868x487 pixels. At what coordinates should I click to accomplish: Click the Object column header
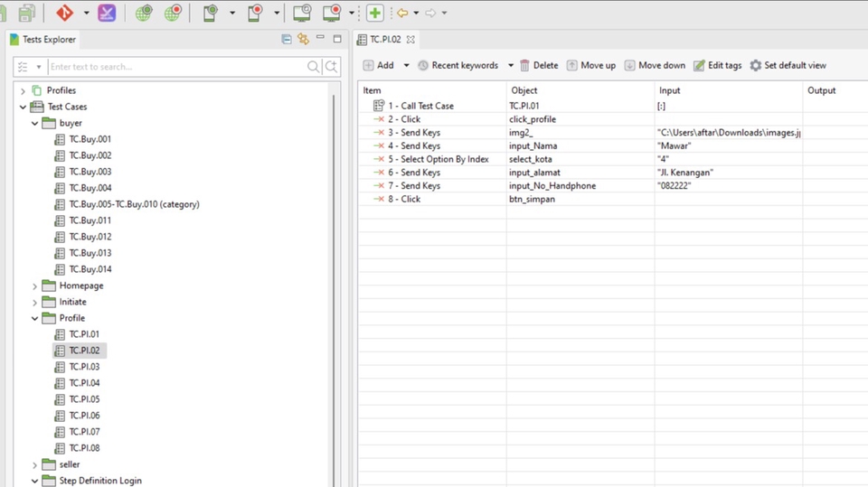pyautogui.click(x=580, y=90)
